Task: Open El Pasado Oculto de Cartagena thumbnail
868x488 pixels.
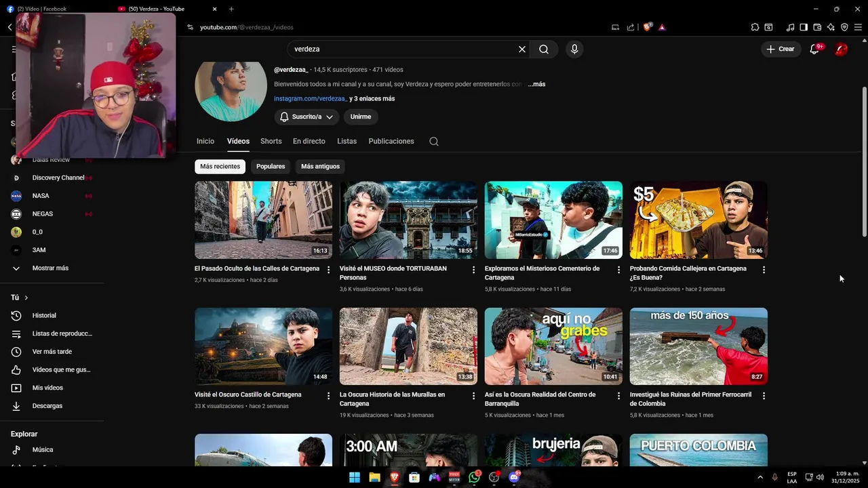Action: point(263,220)
